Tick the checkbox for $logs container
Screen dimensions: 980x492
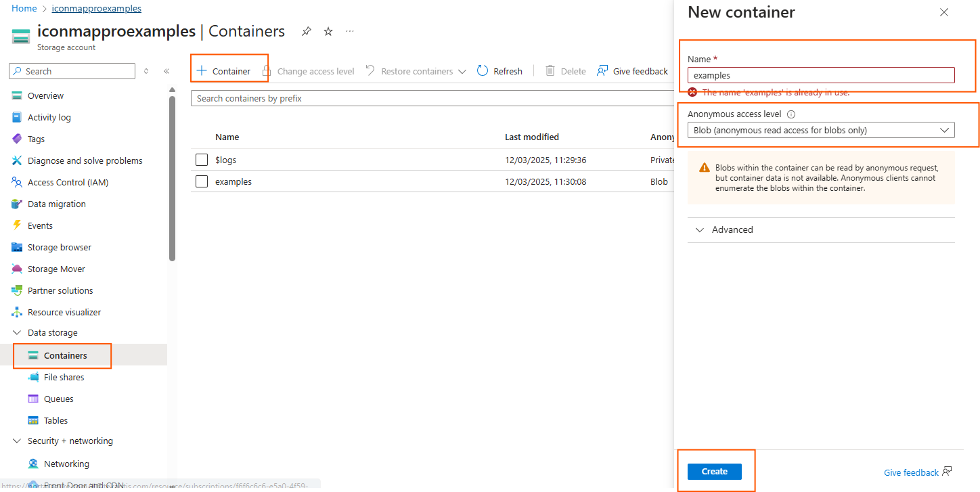point(201,160)
